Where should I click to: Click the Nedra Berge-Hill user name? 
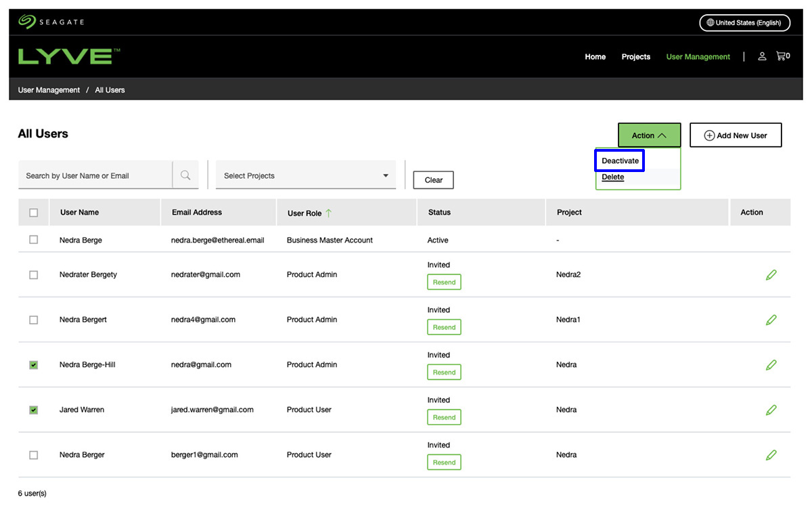[87, 365]
